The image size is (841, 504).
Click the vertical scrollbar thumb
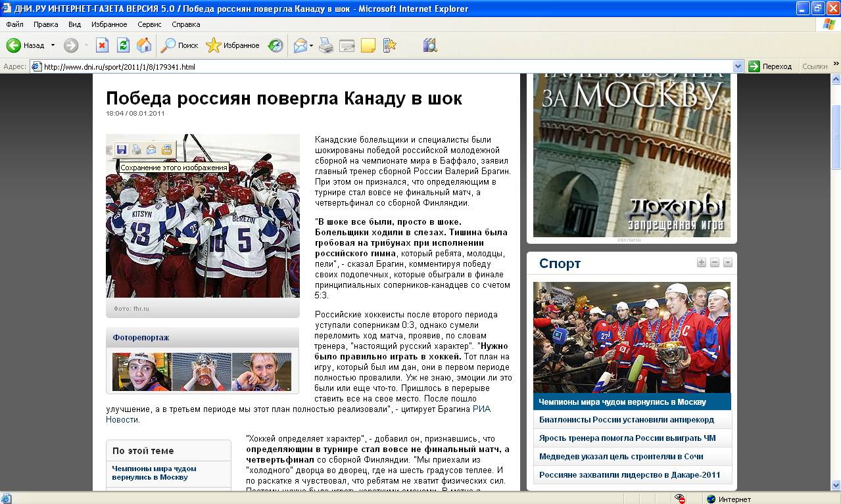click(x=836, y=137)
